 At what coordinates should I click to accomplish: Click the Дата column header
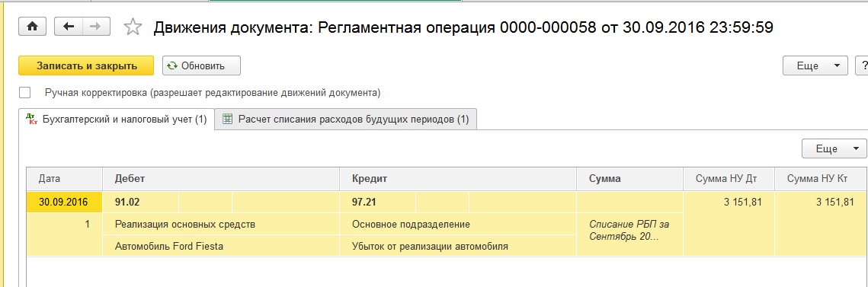(65, 179)
